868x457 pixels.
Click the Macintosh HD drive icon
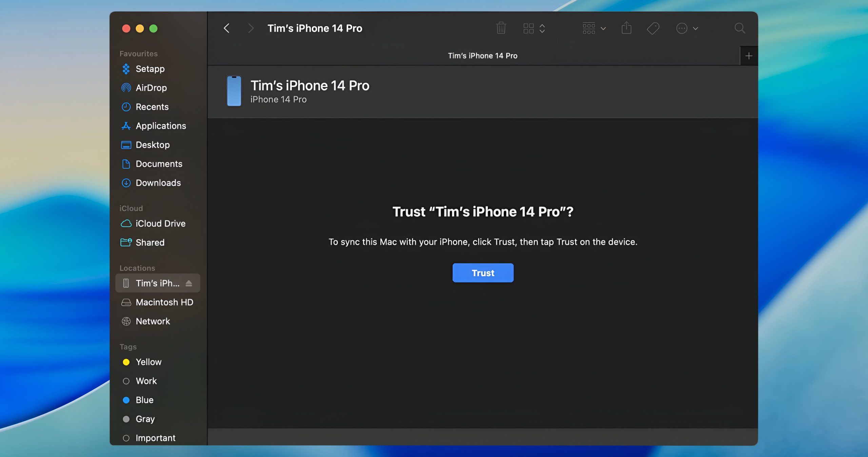pyautogui.click(x=126, y=302)
